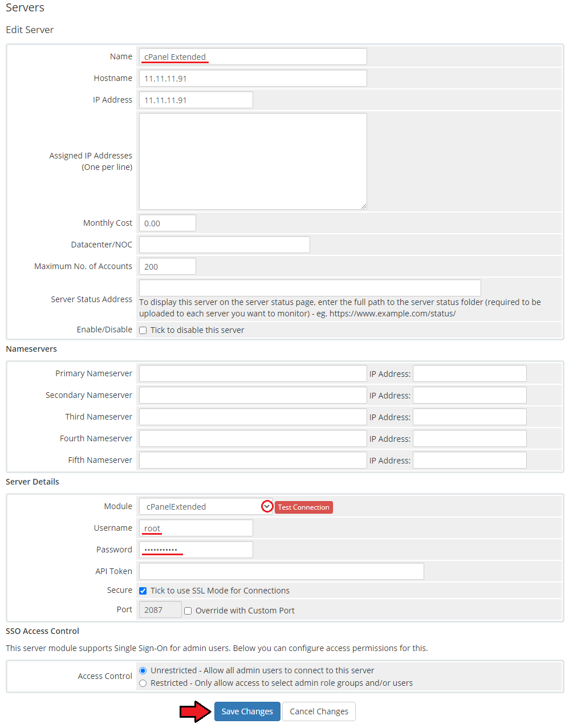Click the "Server Details" section heading
The height and width of the screenshot is (728, 569).
(32, 482)
